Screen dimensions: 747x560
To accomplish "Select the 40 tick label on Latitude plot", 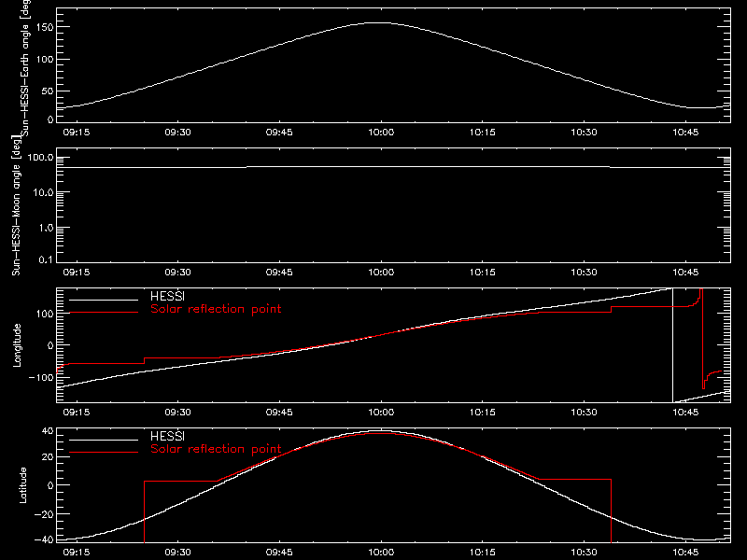I will [48, 431].
